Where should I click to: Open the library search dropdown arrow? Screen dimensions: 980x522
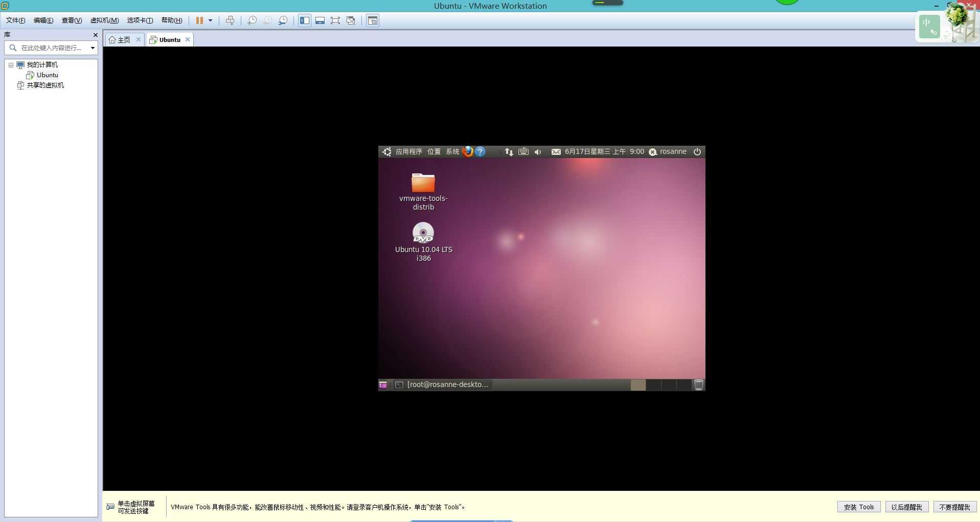pyautogui.click(x=93, y=48)
